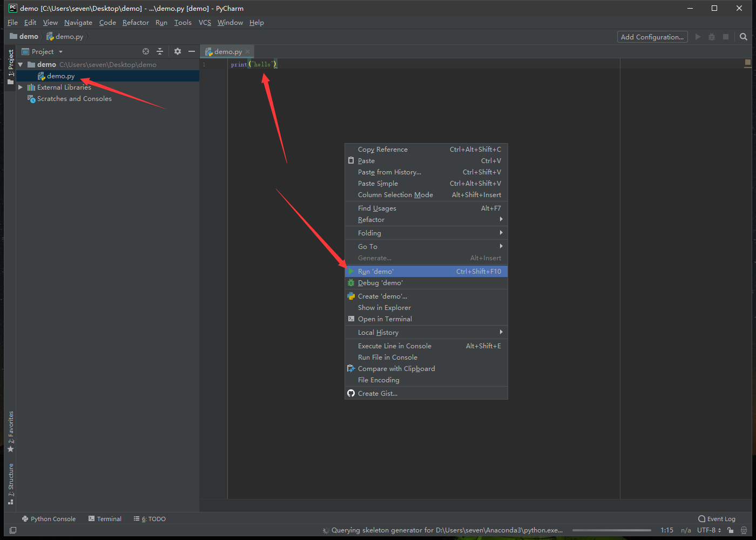Screen dimensions: 756x540
Task: Open the Refactor menu in menu bar
Action: pyautogui.click(x=136, y=23)
